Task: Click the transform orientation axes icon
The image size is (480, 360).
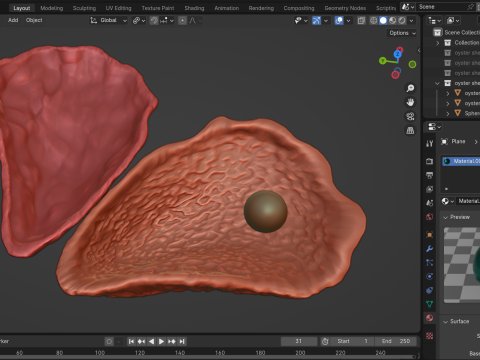Action: 93,20
